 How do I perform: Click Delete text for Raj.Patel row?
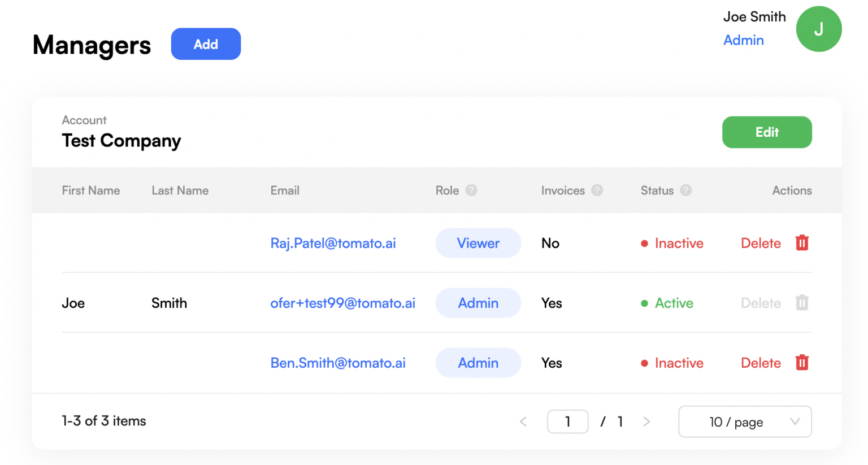point(761,243)
